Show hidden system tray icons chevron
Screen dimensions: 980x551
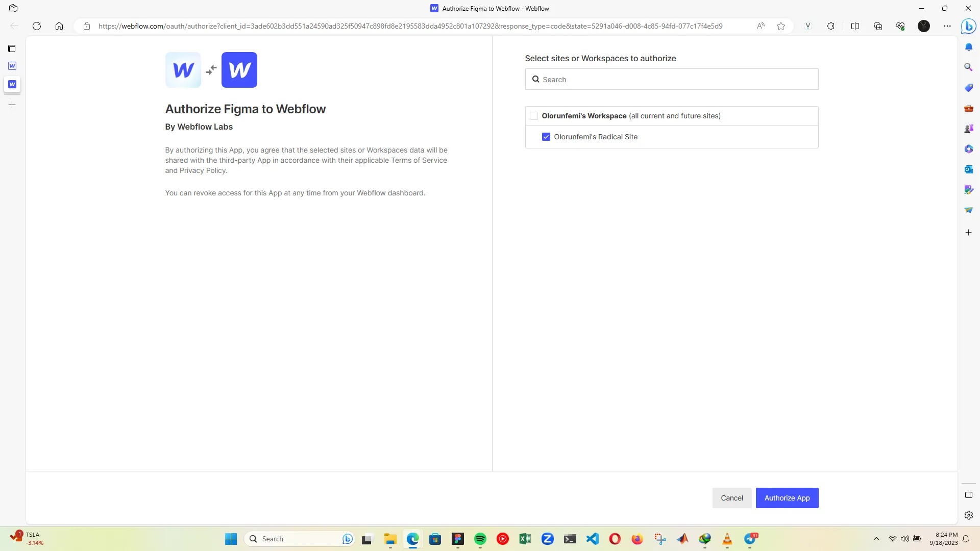tap(876, 539)
